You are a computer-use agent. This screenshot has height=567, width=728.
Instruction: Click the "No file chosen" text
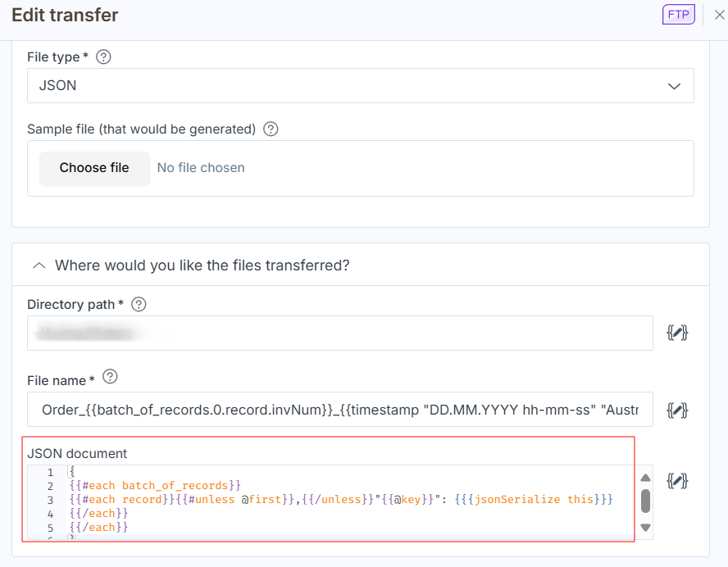pos(201,168)
